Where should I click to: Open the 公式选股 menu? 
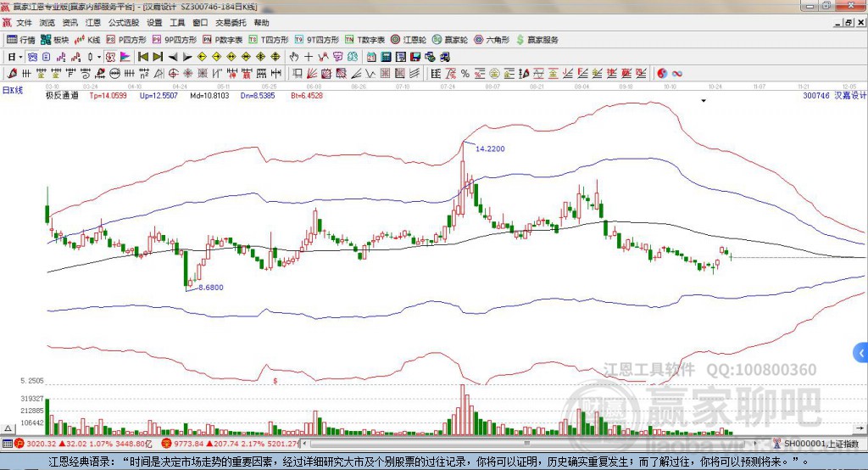tap(124, 23)
